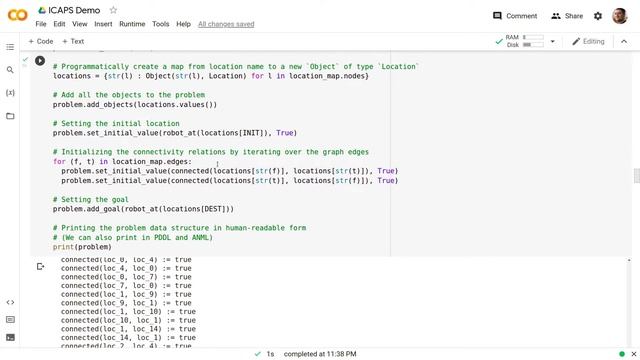Open code snippets panel

tap(10, 302)
